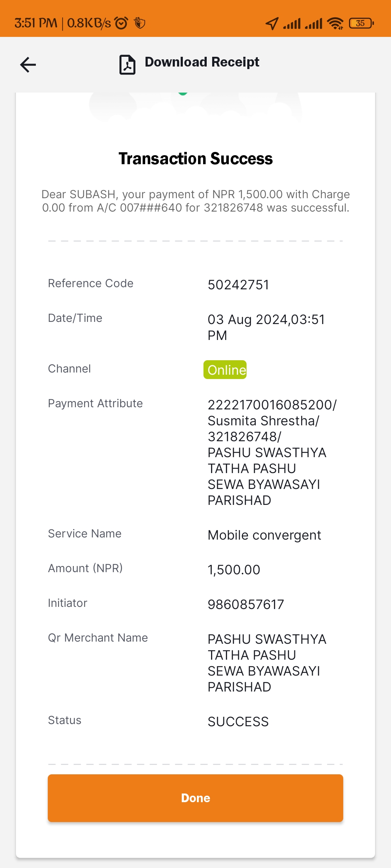Tap the back arrow icon
This screenshot has height=868, width=391.
click(28, 65)
